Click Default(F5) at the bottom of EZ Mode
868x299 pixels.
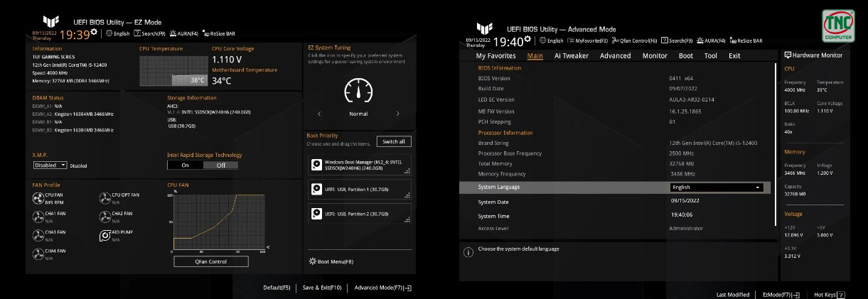pos(277,288)
